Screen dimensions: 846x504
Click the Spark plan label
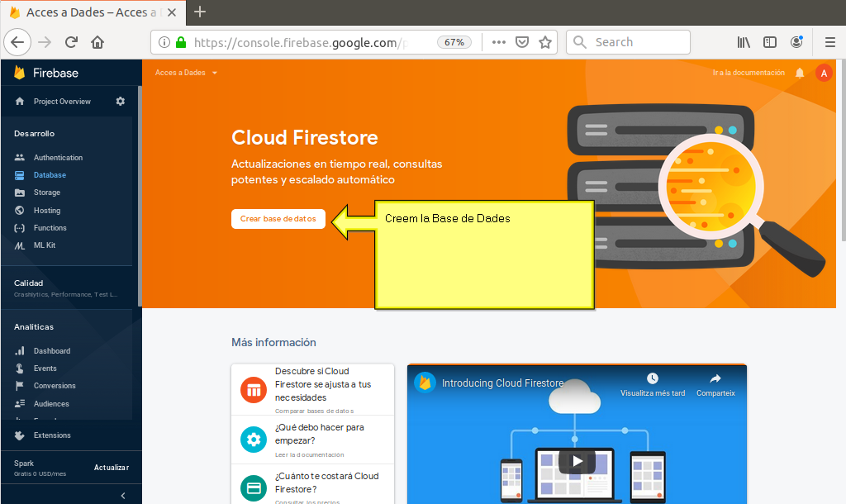24,463
